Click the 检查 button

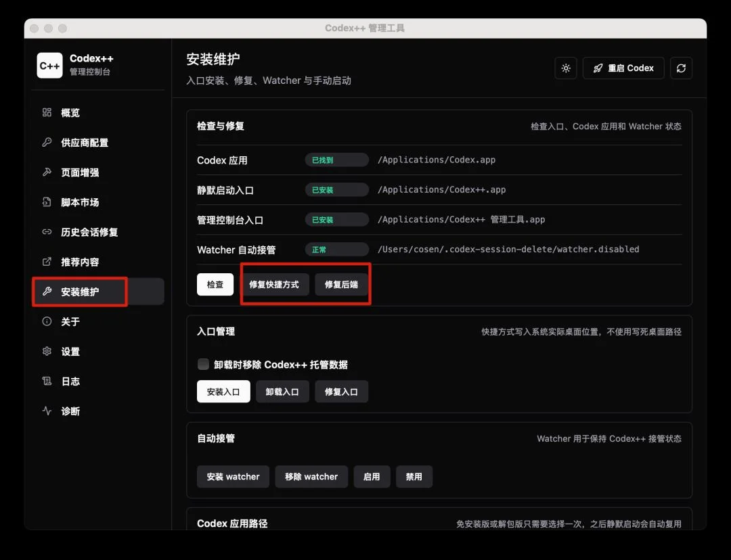tap(215, 284)
